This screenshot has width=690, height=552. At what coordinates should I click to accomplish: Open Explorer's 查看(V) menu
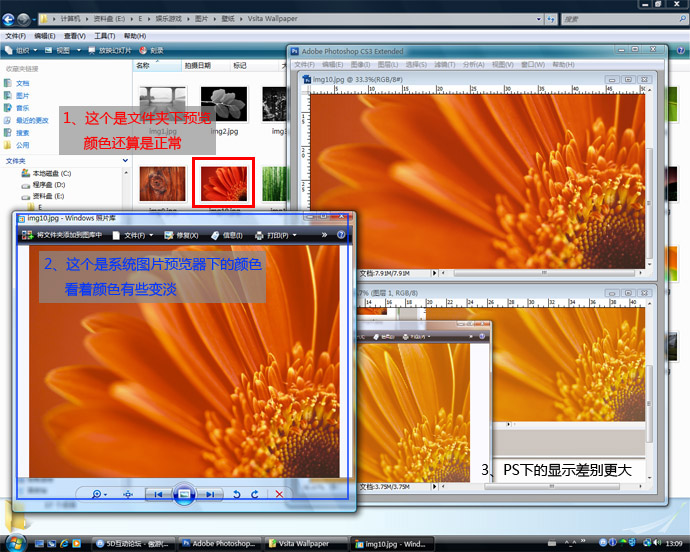click(74, 36)
